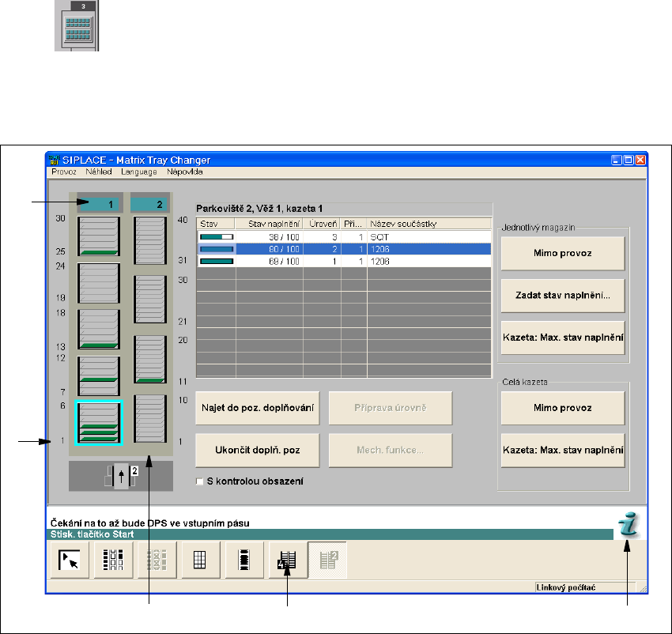
Task: Select tower 1 header
Action: pos(99,204)
